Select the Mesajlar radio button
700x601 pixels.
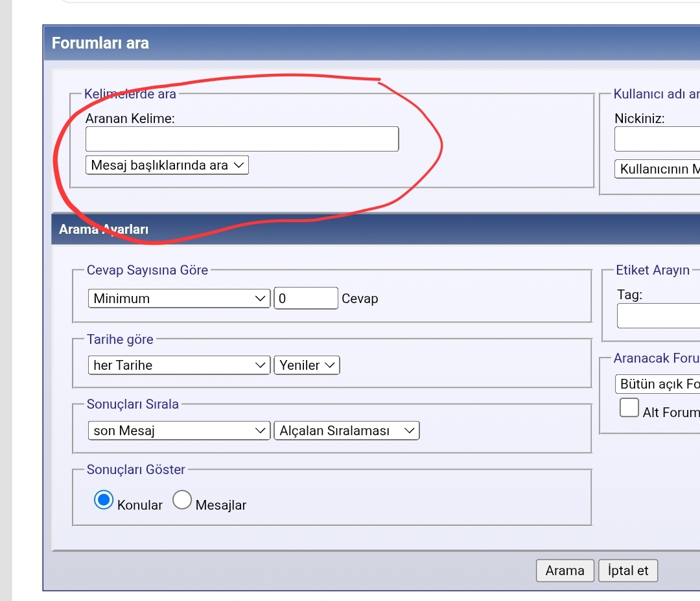click(182, 500)
